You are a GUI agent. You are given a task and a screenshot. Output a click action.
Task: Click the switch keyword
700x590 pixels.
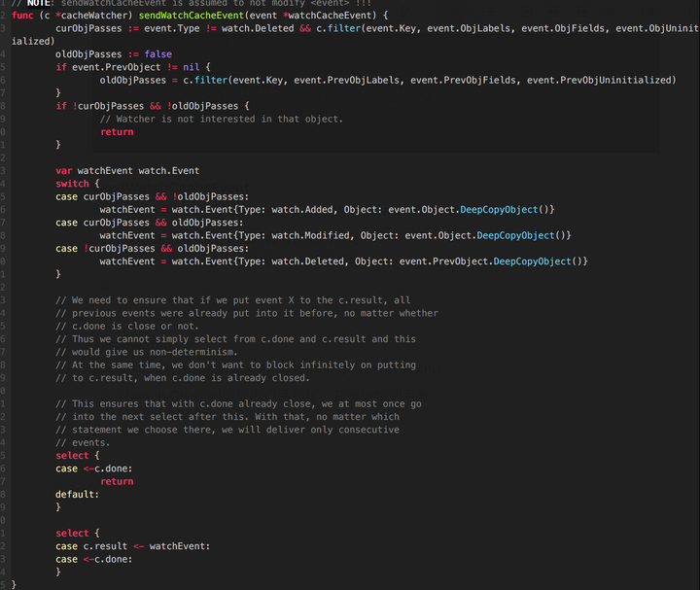[72, 184]
